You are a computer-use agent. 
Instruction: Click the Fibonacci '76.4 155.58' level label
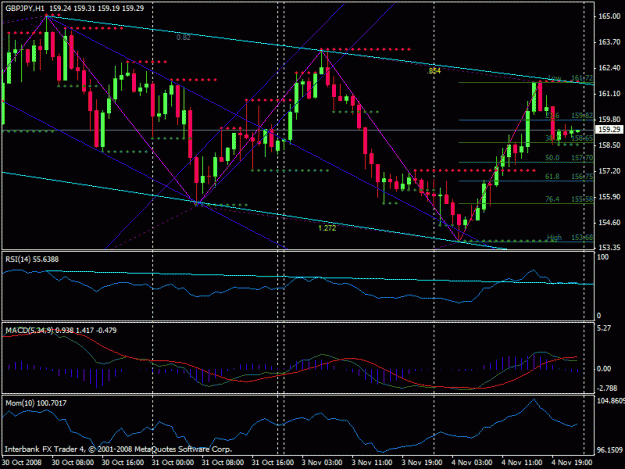pos(569,199)
